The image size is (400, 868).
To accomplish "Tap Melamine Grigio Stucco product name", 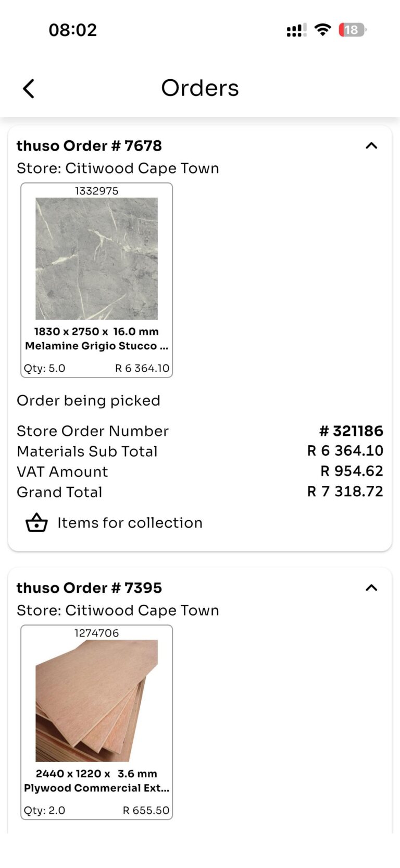I will (96, 346).
